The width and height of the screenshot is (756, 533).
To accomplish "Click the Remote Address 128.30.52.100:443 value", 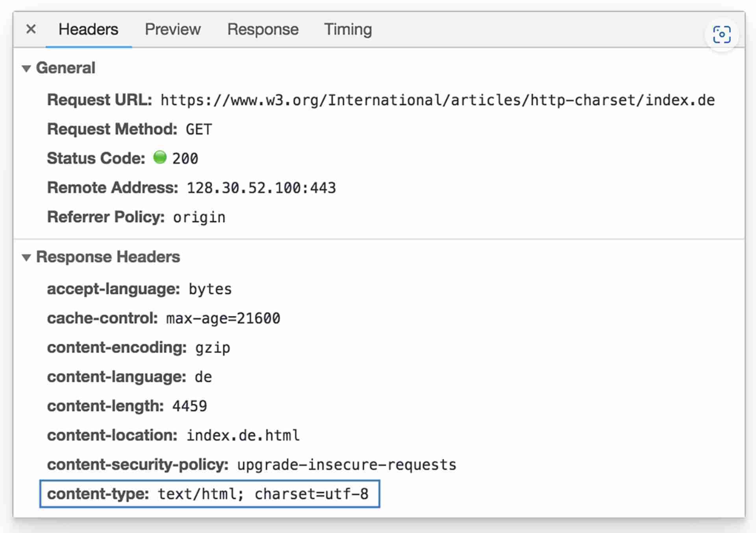I will (261, 188).
